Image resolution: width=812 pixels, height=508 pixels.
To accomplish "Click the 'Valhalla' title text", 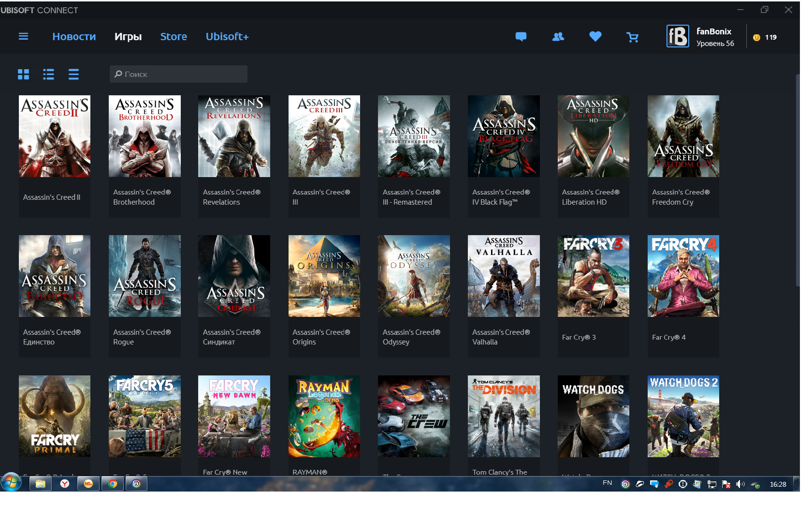I will (x=485, y=342).
